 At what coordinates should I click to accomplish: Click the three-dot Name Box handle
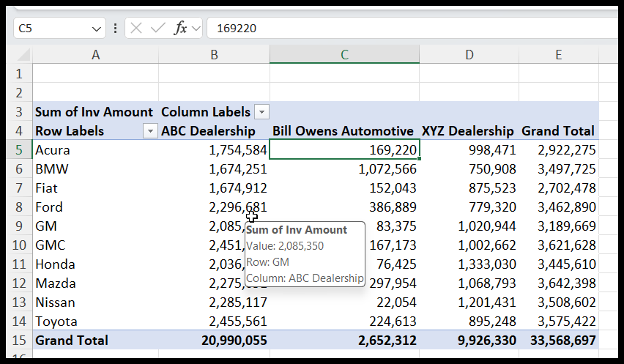(x=115, y=29)
